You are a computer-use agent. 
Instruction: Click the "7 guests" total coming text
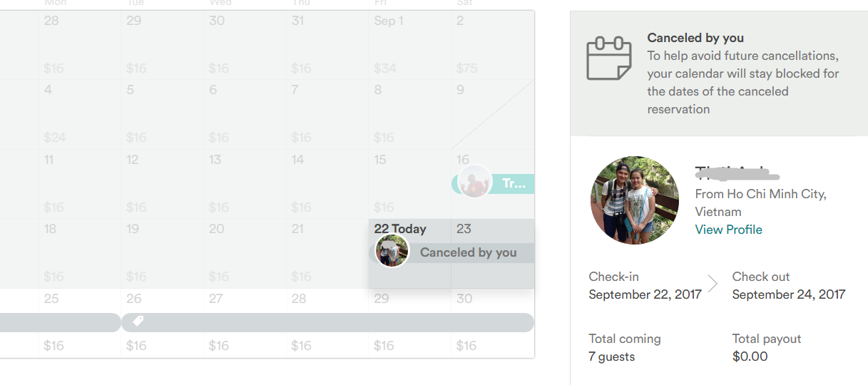click(611, 356)
